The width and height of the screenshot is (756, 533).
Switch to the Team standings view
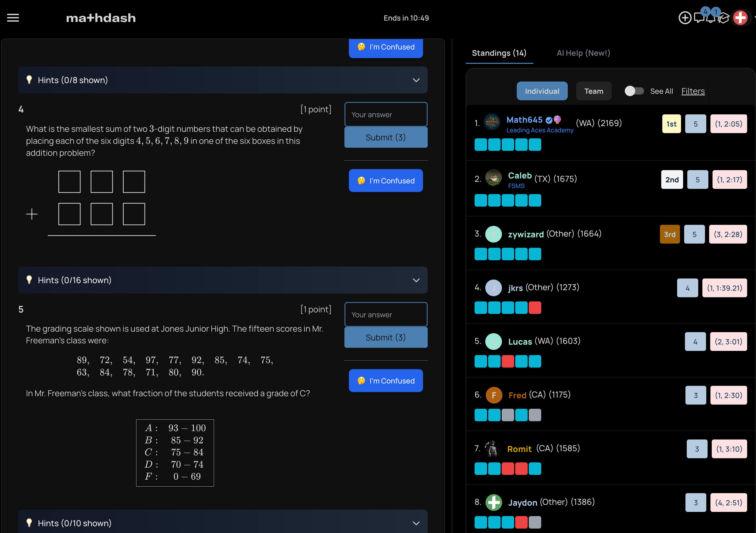(x=594, y=91)
